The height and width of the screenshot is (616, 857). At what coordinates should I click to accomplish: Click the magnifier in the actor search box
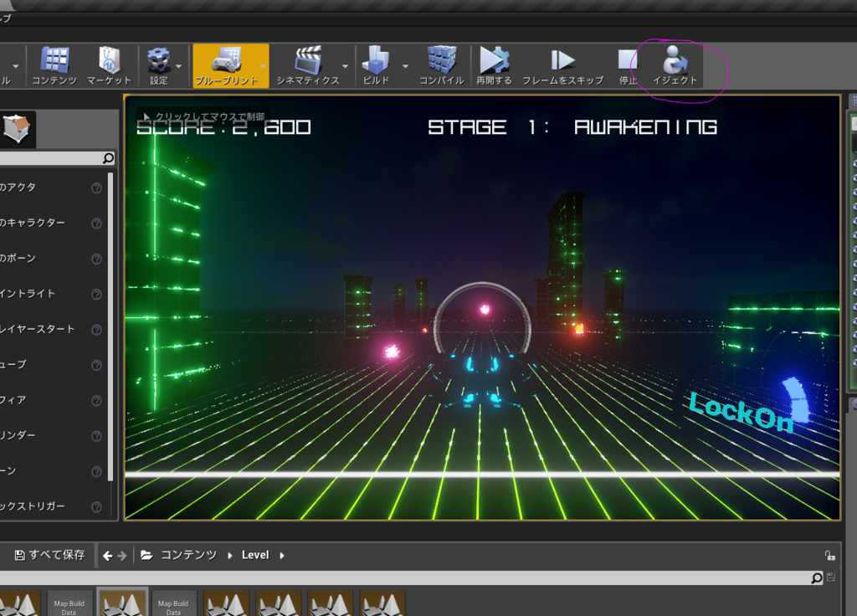[108, 158]
